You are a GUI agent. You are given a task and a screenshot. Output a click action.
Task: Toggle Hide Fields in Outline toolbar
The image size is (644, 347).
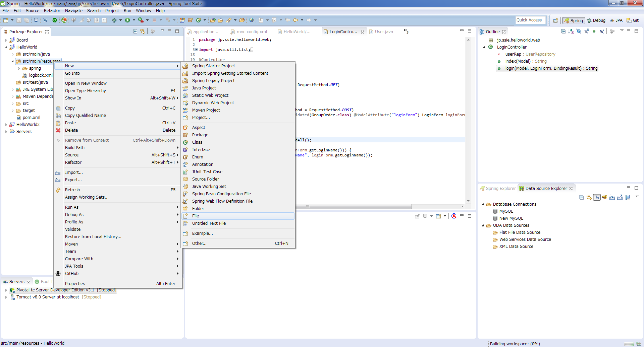point(579,31)
